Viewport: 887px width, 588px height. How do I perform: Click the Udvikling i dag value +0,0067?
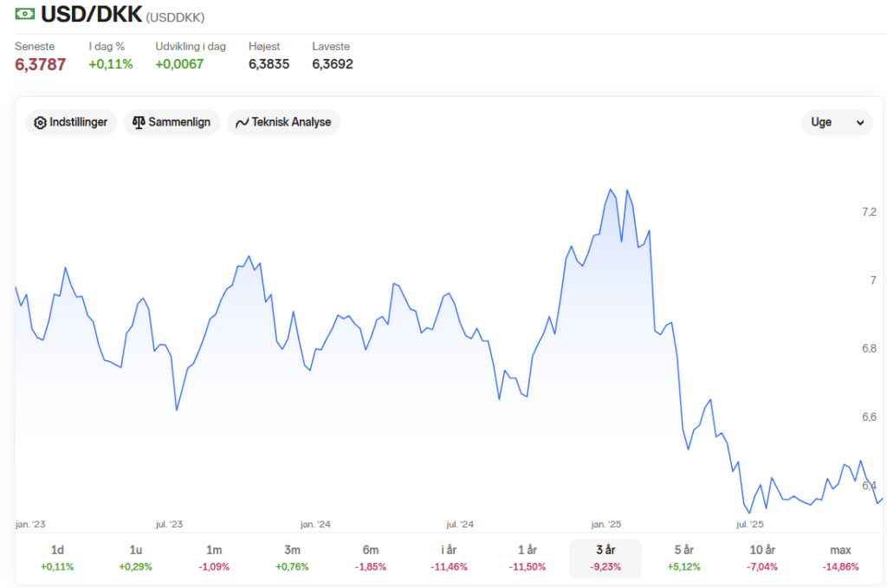point(179,64)
